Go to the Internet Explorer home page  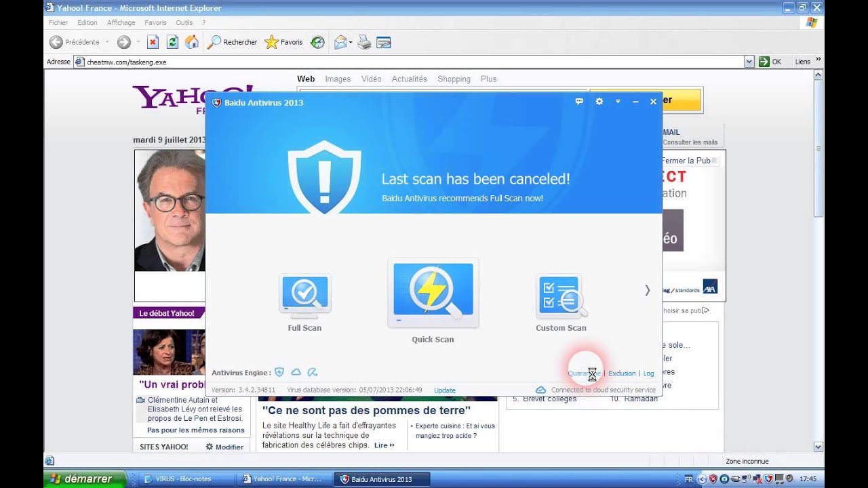(x=192, y=42)
